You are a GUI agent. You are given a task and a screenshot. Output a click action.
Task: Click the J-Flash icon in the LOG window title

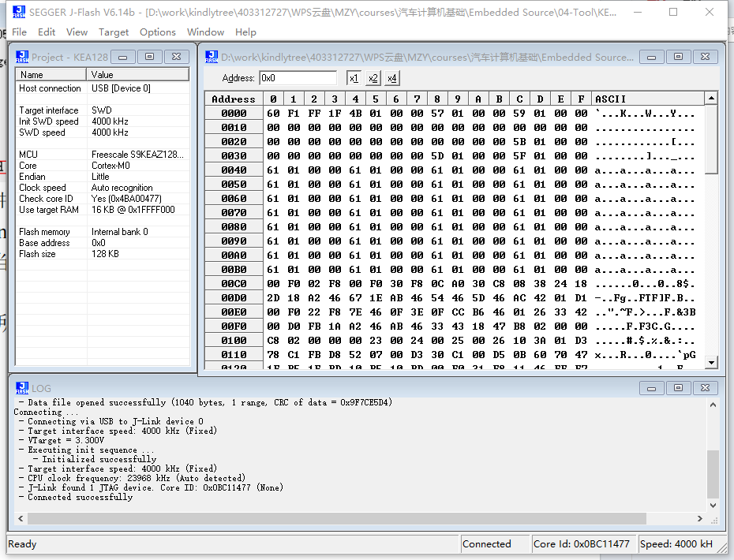point(22,388)
